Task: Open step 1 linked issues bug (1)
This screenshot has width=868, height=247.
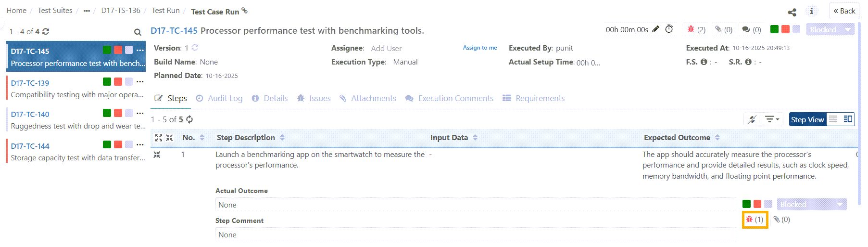Action: click(755, 220)
